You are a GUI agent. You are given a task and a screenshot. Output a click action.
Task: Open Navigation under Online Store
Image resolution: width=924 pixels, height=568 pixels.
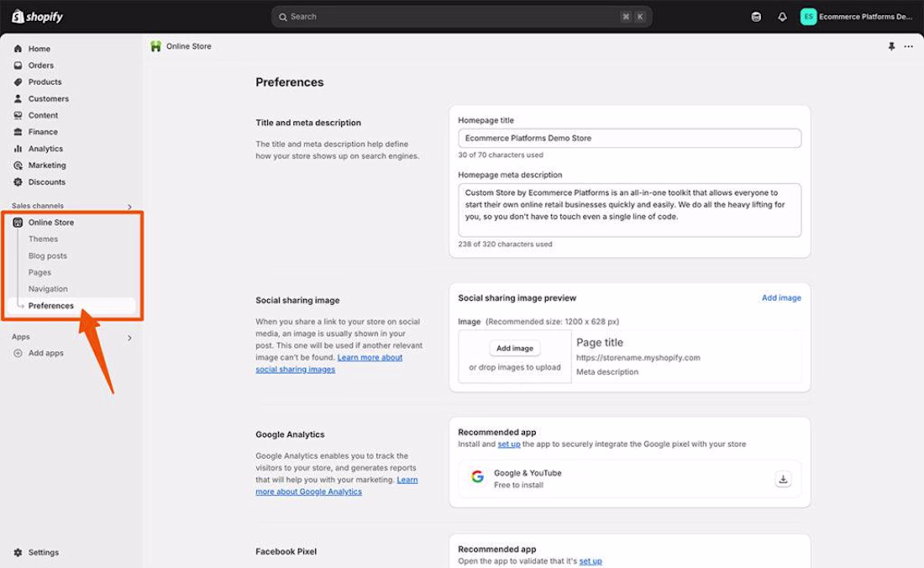click(x=48, y=289)
